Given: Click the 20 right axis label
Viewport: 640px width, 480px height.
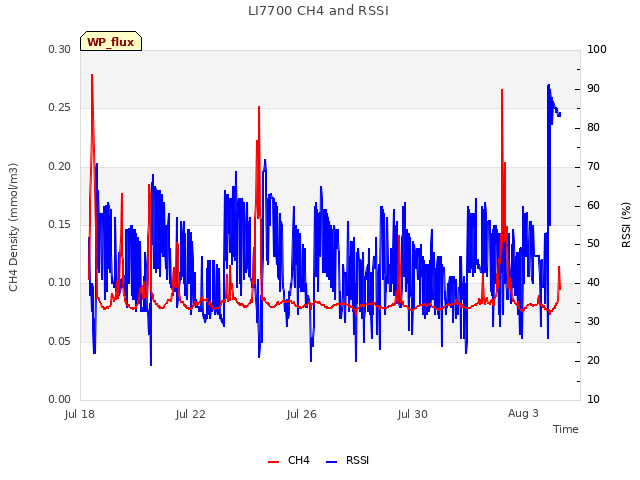Looking at the screenshot, I should click(x=593, y=360).
